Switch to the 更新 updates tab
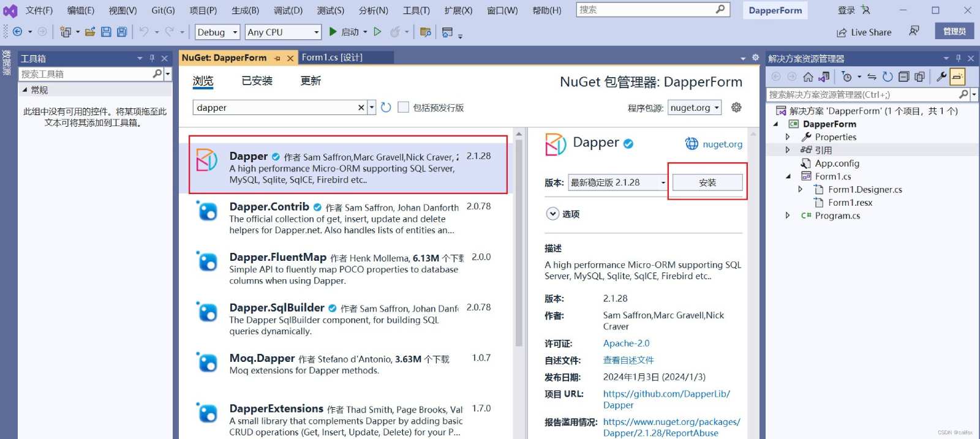This screenshot has width=980, height=439. pyautogui.click(x=311, y=81)
